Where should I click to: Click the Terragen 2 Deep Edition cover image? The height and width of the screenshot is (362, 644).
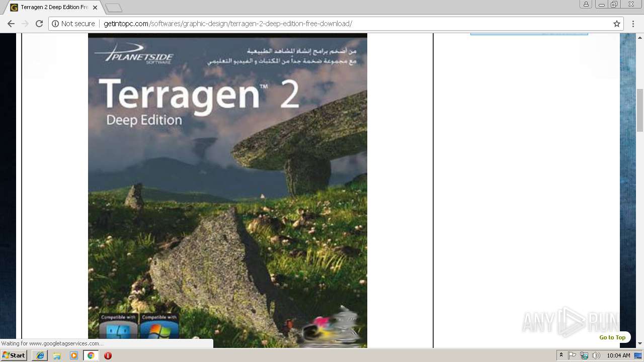pyautogui.click(x=227, y=191)
